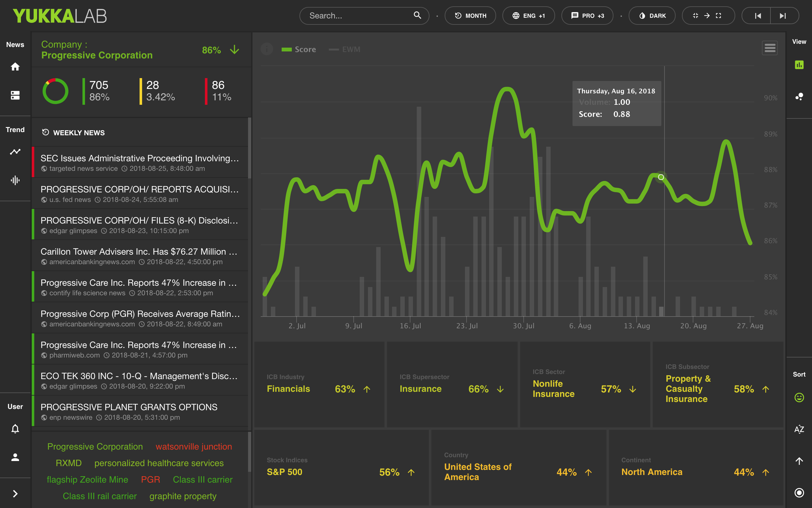The height and width of the screenshot is (508, 812).
Task: Open the user profile icon
Action: [x=15, y=457]
